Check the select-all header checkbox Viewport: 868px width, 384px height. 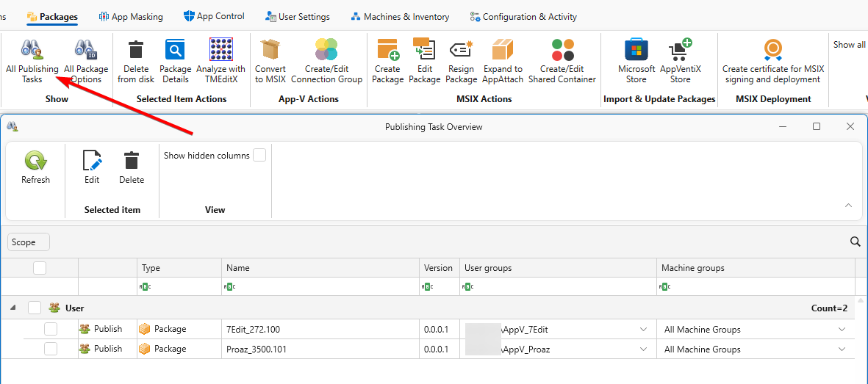(39, 268)
